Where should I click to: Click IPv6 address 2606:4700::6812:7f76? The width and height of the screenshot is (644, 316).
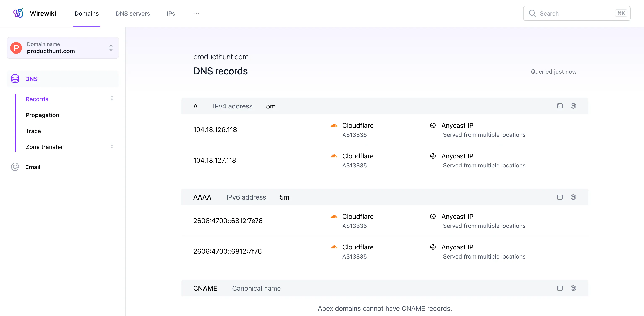(x=227, y=251)
